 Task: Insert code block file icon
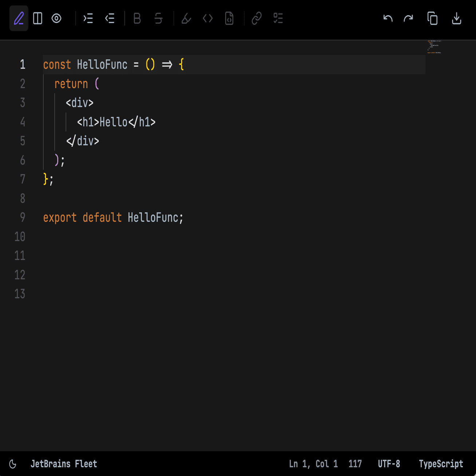pyautogui.click(x=229, y=18)
